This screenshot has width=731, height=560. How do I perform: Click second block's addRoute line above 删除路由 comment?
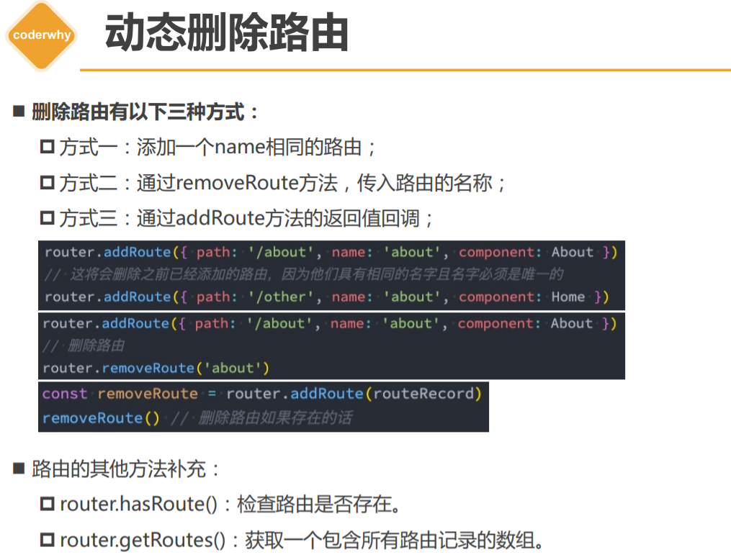330,323
